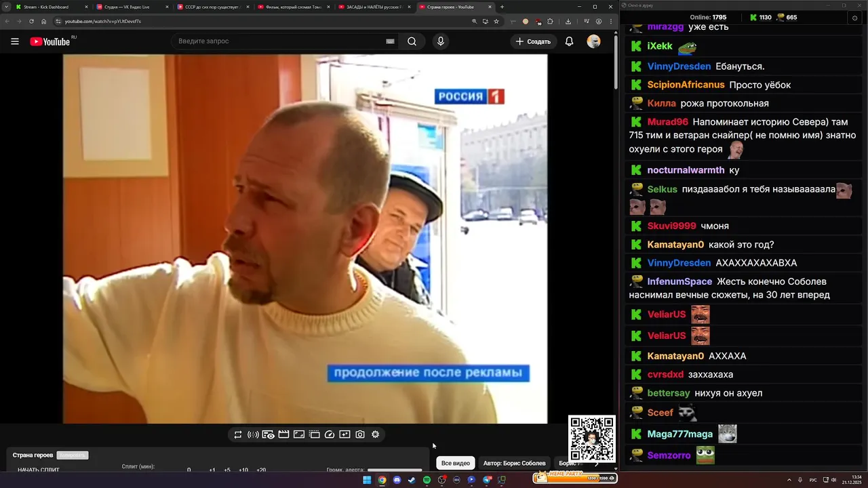Image resolution: width=868 pixels, height=488 pixels.
Task: Click the Online: 1795 counter
Action: [708, 18]
